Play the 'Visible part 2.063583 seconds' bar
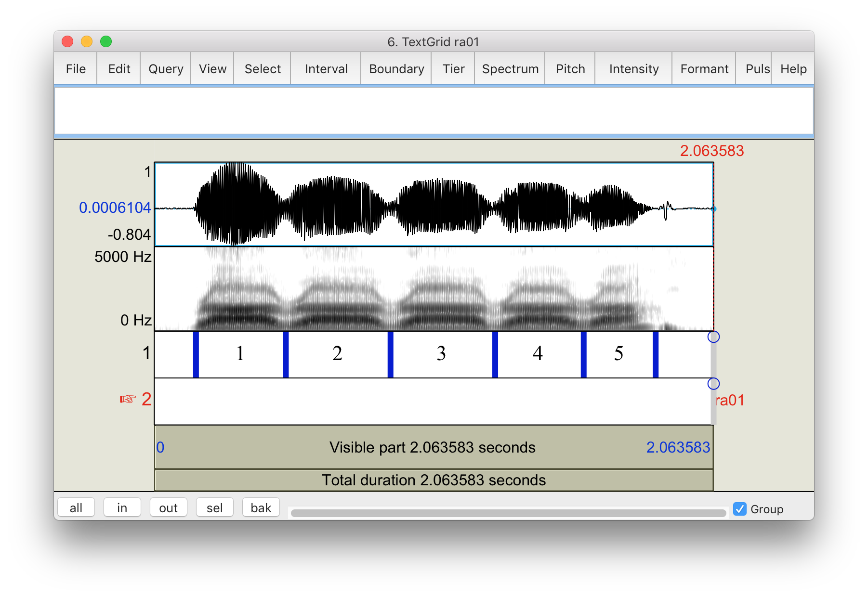The width and height of the screenshot is (868, 597). coord(434,447)
